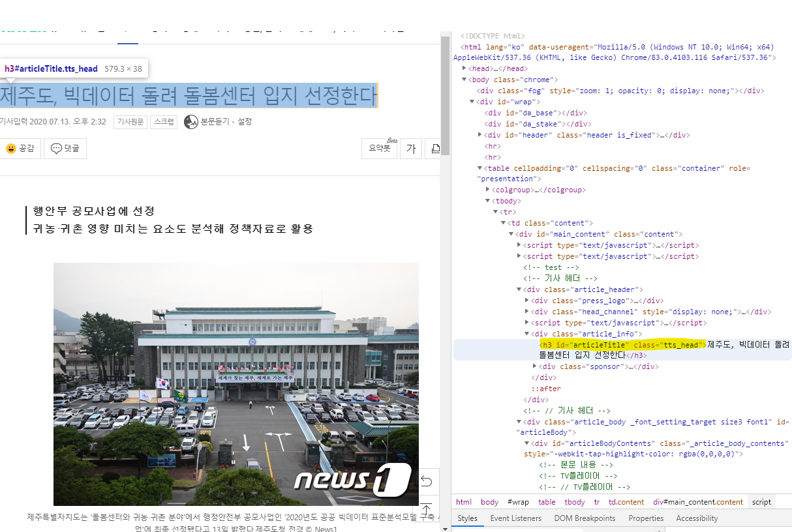Viewport: 792px width, 532px height.
Task: Click the 설정 link next to 본문듣기
Action: coord(245,122)
